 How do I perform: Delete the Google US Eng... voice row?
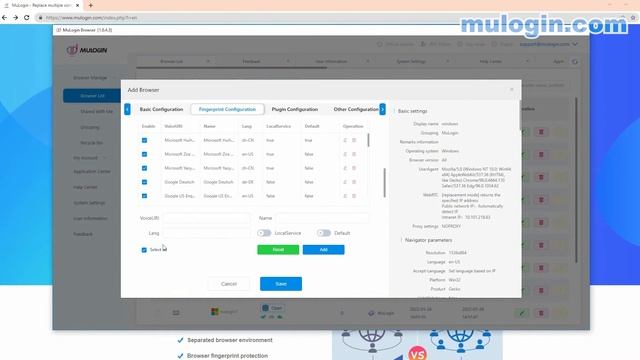tap(354, 196)
